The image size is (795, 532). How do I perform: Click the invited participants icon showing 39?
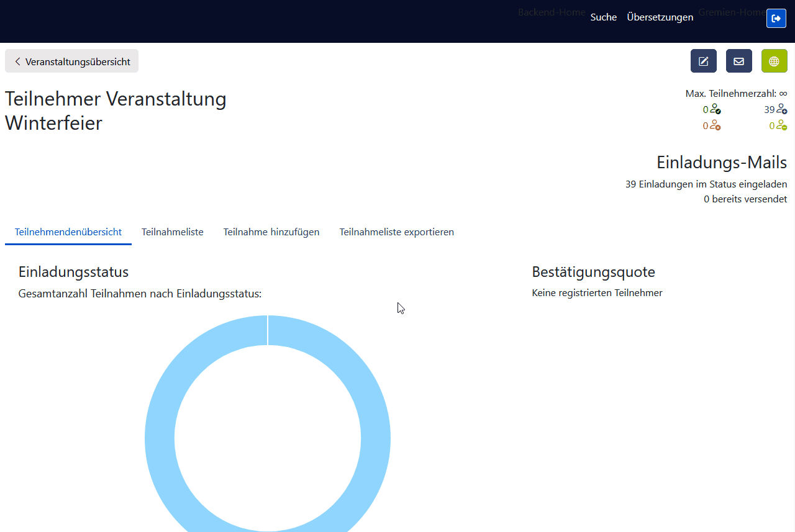coord(777,109)
